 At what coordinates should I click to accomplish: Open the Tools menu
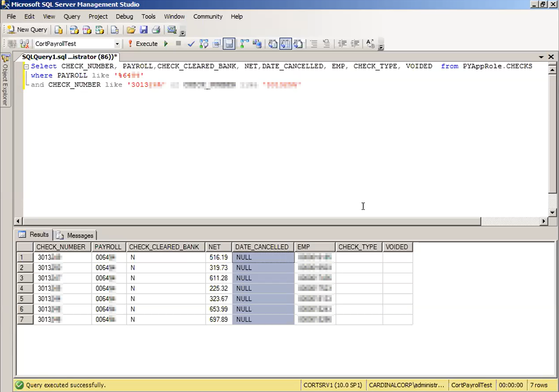pyautogui.click(x=148, y=16)
